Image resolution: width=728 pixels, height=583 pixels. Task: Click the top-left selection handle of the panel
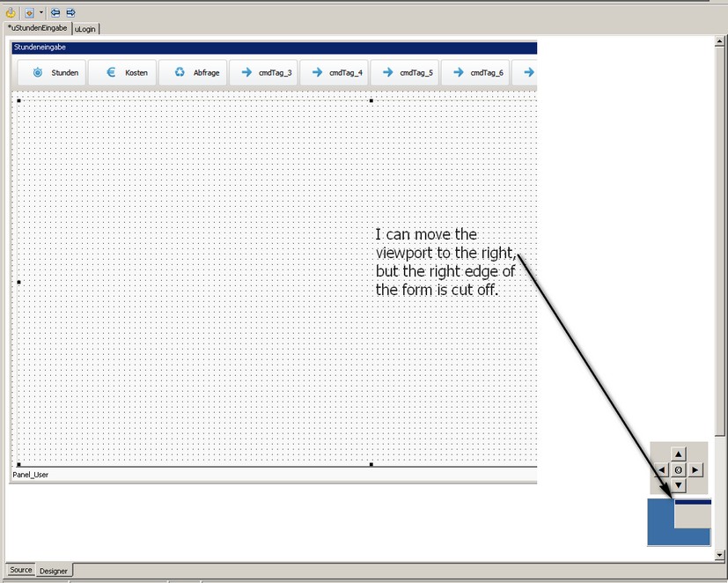pos(19,100)
